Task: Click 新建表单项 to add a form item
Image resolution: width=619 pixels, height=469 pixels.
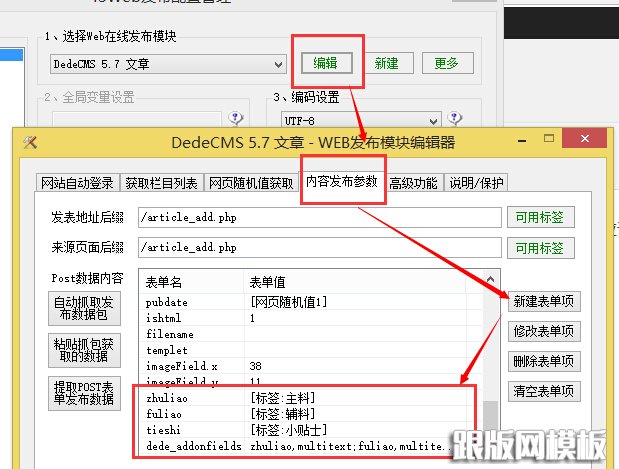Action: [543, 301]
